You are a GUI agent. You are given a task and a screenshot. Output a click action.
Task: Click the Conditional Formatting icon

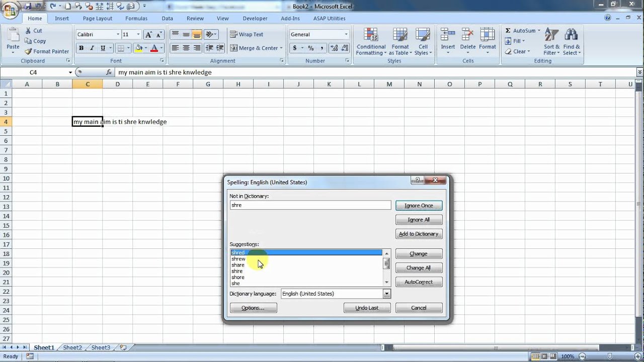[x=371, y=36]
